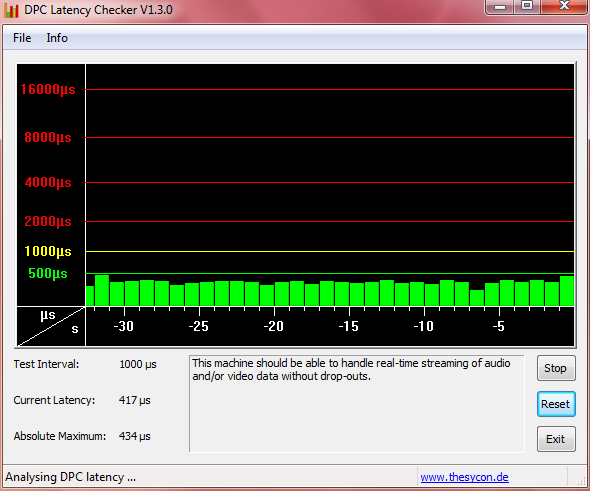Click the rightmost green latency bar
Image resolution: width=590 pixels, height=491 pixels.
[567, 291]
